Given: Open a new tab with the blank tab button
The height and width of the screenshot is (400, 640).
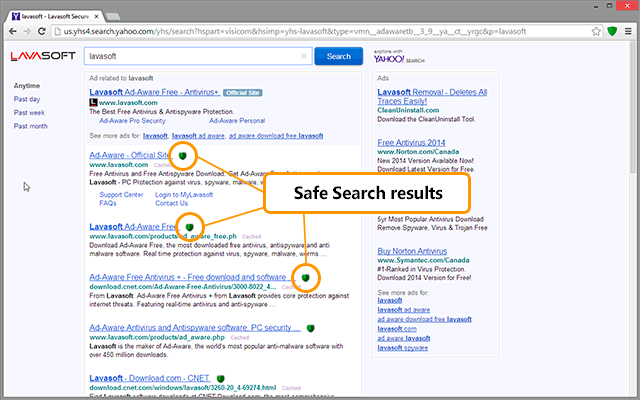Looking at the screenshot, I should [113, 16].
